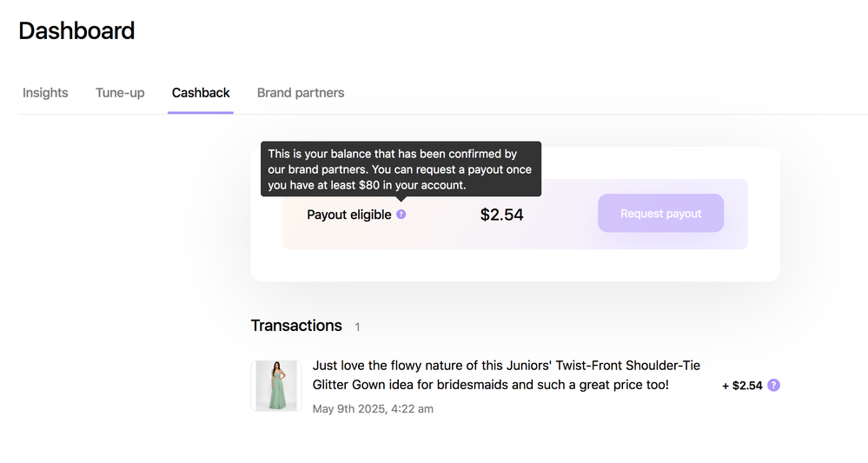Image resolution: width=868 pixels, height=463 pixels.
Task: Switch to the Tune-up tab
Action: [120, 92]
